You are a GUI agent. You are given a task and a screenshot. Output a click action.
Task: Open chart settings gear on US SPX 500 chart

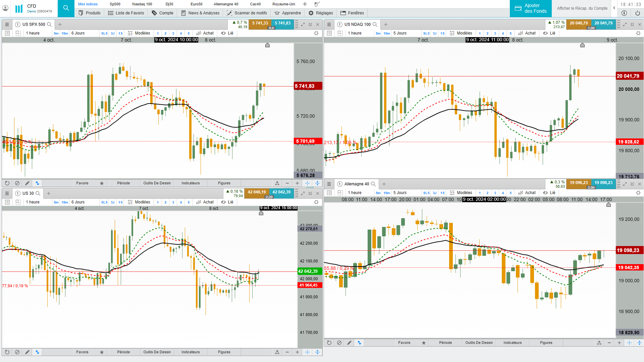(316, 33)
